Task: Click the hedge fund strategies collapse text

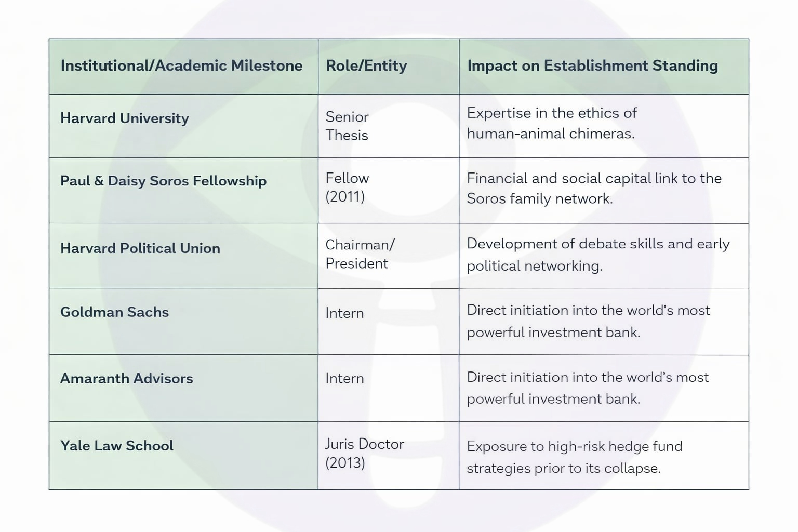Action: point(574,457)
